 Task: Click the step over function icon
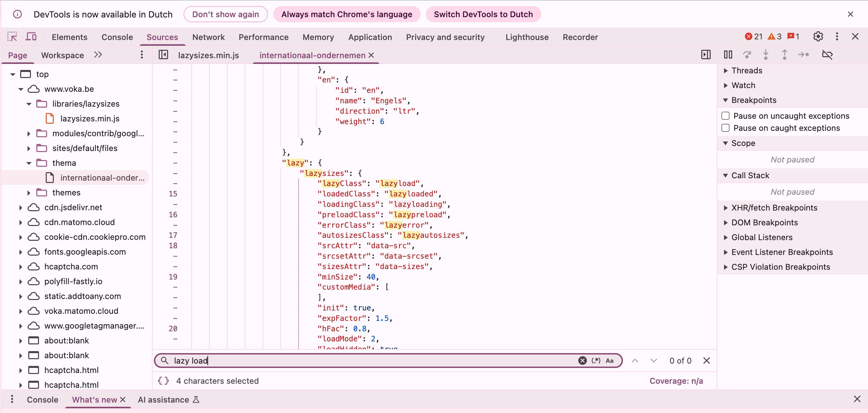coord(747,54)
